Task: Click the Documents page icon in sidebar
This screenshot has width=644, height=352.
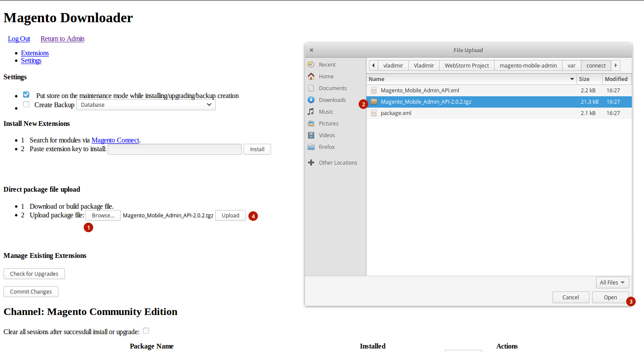Action: [x=311, y=88]
